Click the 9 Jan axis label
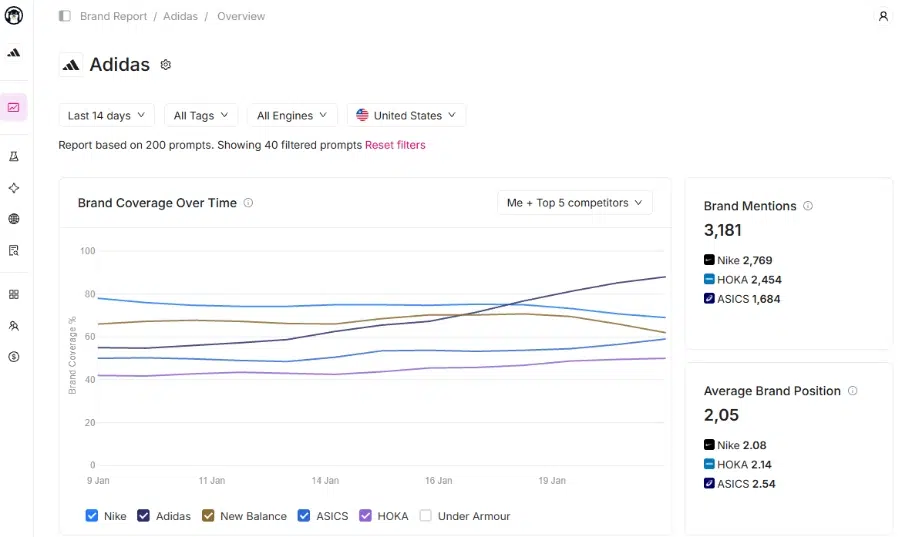This screenshot has height=537, width=902. tap(98, 481)
